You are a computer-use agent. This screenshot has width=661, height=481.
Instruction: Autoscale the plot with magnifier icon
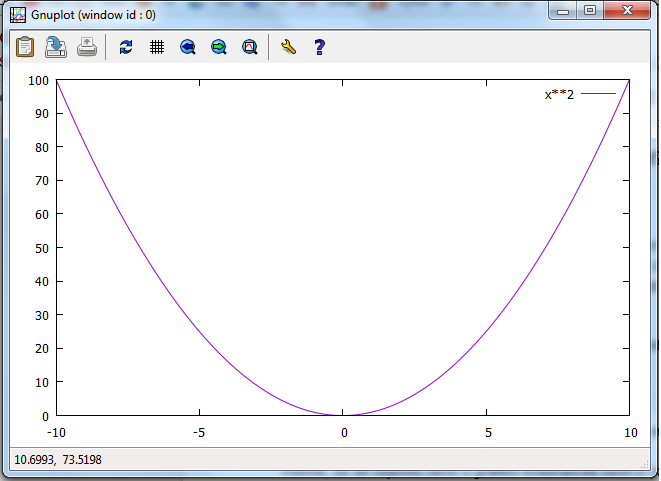[250, 47]
